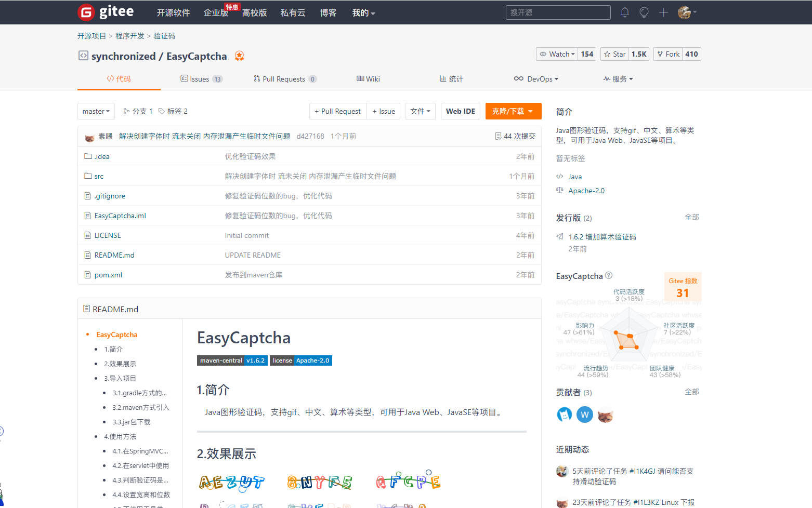Open the 企业版 menu in top navigation
Screen dimensions: 812x508
[x=216, y=13]
